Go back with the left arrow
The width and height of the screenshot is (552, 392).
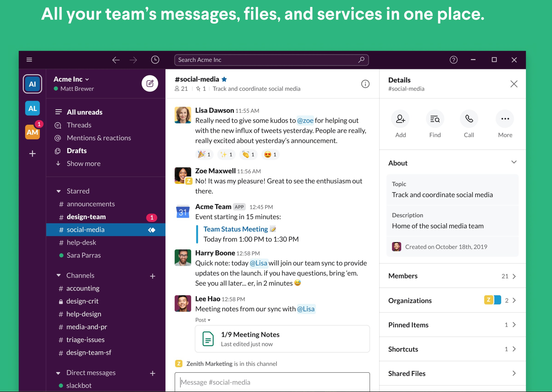click(116, 60)
